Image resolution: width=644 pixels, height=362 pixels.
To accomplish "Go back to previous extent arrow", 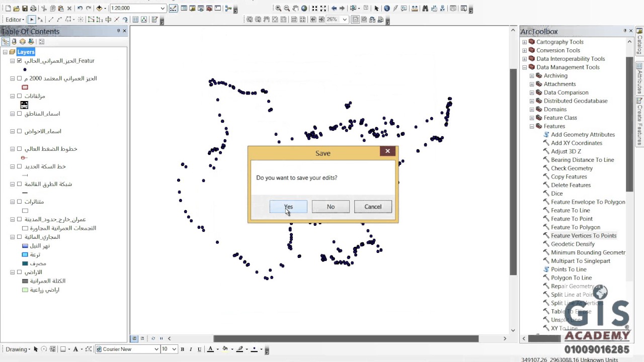I will (334, 9).
